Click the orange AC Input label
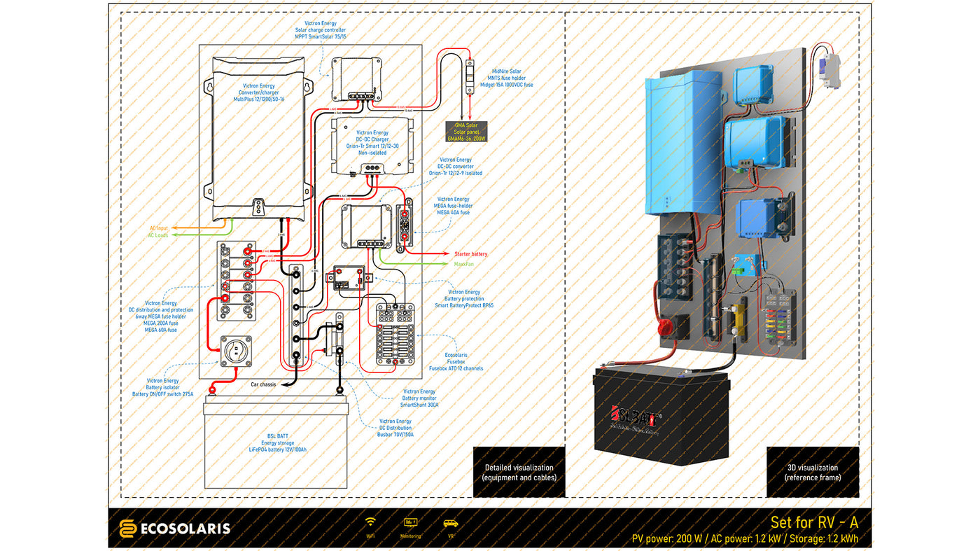The image size is (980, 551). (158, 228)
